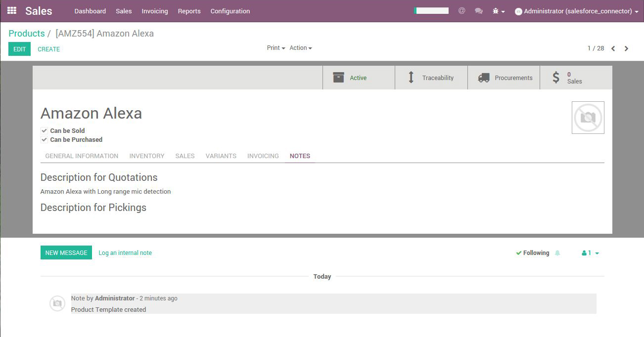Click the Sales dollar sign icon
The image size is (644, 337).
pos(556,78)
